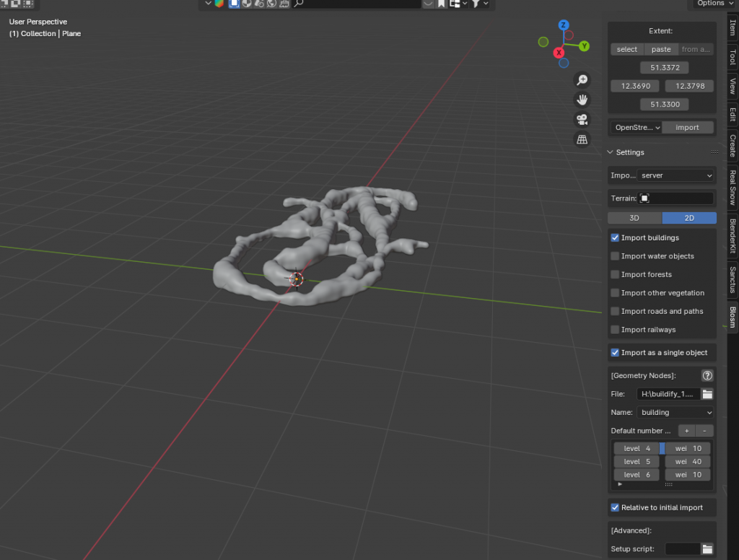
Task: Click the paste extent button
Action: 661,50
